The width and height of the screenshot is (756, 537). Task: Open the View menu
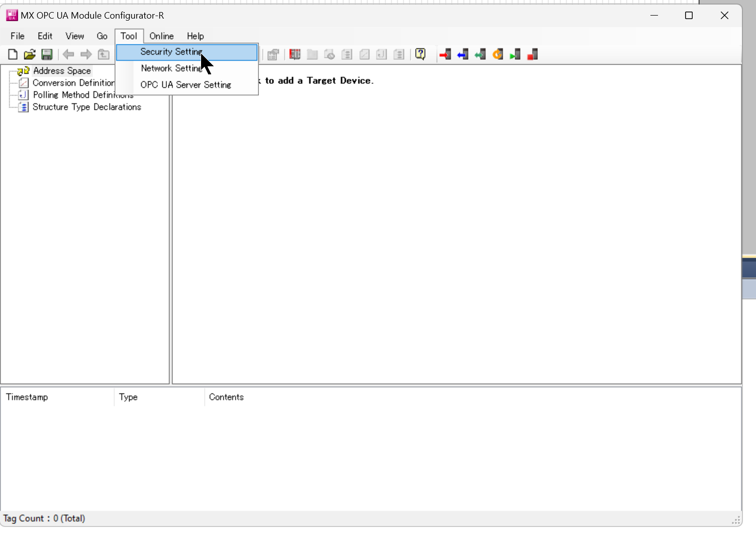tap(74, 36)
